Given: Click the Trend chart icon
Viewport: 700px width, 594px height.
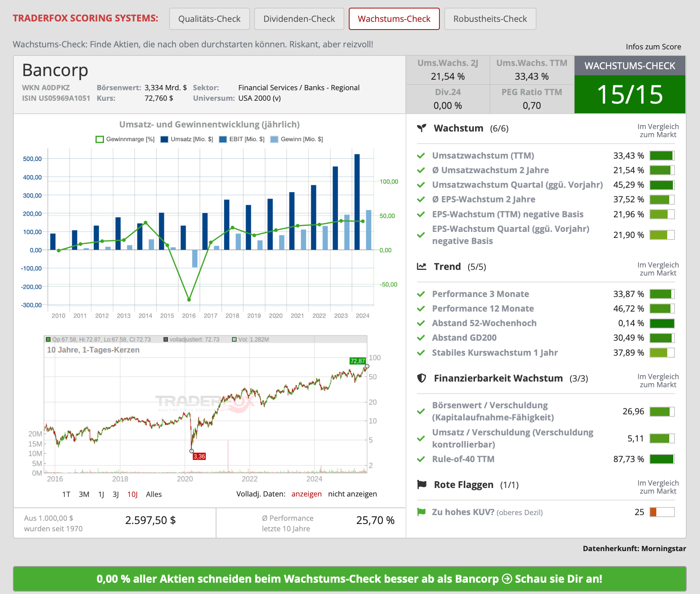Looking at the screenshot, I should [422, 267].
